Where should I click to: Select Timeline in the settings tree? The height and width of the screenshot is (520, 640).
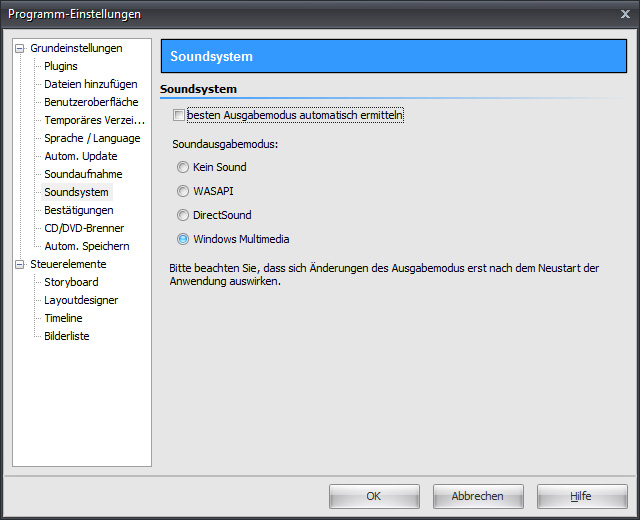point(63,318)
